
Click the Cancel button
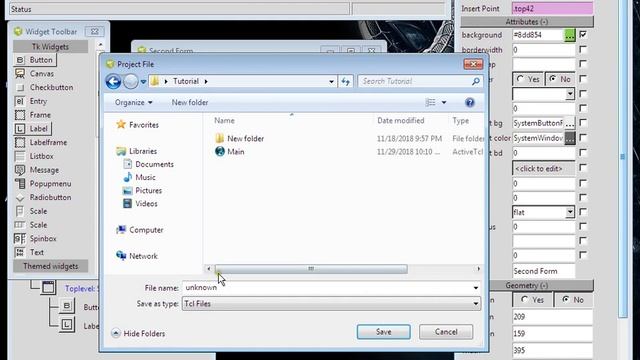point(446,332)
